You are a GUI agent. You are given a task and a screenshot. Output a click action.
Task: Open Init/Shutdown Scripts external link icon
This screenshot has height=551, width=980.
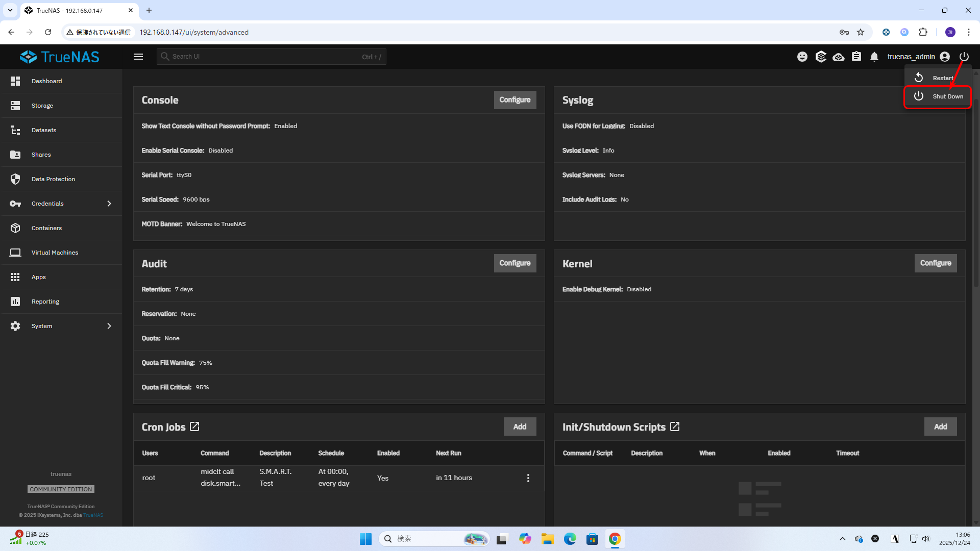[675, 427]
